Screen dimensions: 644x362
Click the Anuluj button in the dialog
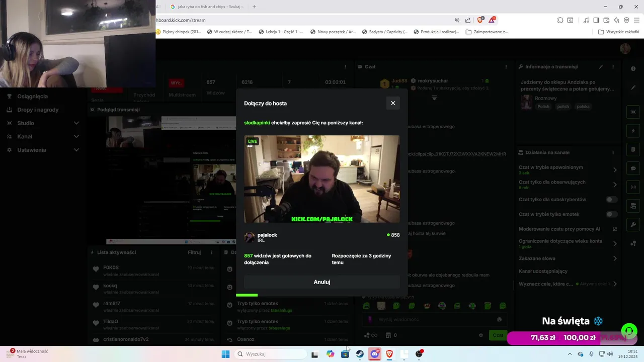322,282
